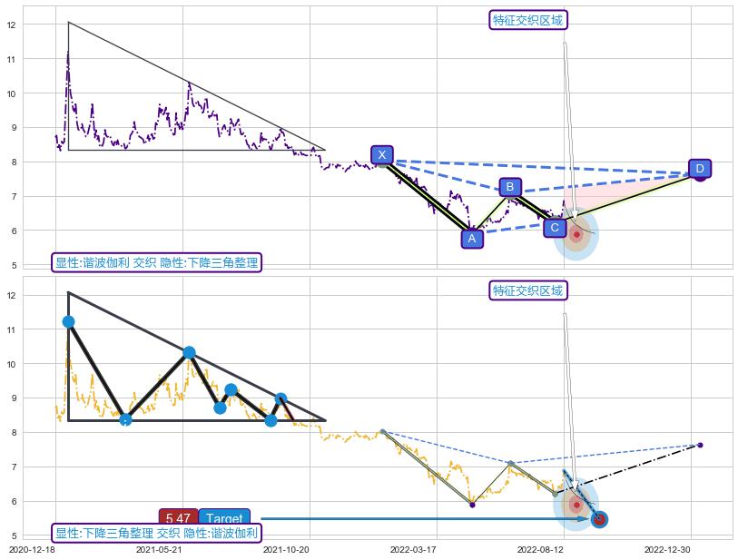This screenshot has width=738, height=560.
Task: Select the 显性:下降三角整理 caption box in the lower chart
Action: click(x=156, y=534)
